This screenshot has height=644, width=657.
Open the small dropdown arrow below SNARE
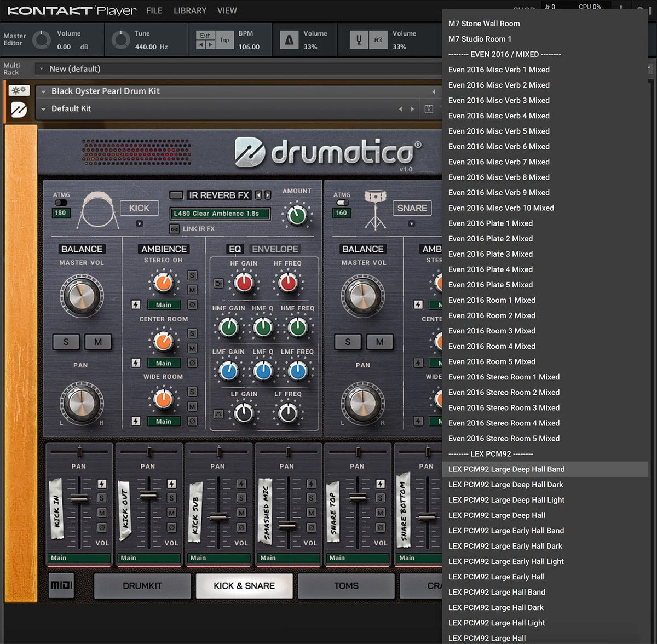click(x=412, y=223)
